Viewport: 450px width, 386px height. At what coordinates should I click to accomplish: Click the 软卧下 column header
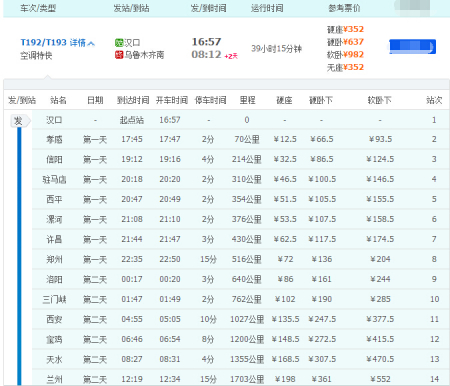(379, 100)
